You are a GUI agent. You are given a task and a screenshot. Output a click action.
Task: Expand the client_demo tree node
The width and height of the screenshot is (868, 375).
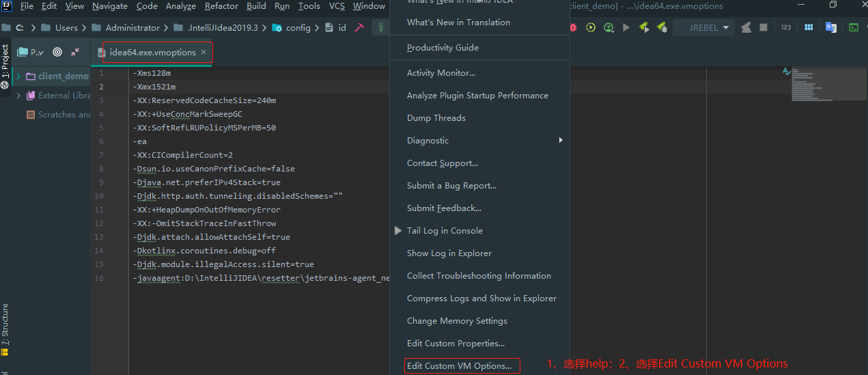coord(18,77)
